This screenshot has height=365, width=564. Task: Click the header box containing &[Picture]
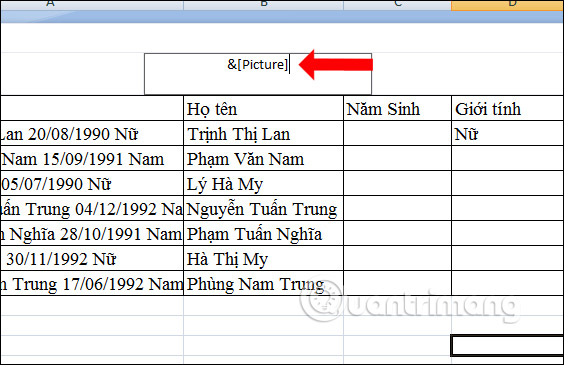click(x=258, y=74)
